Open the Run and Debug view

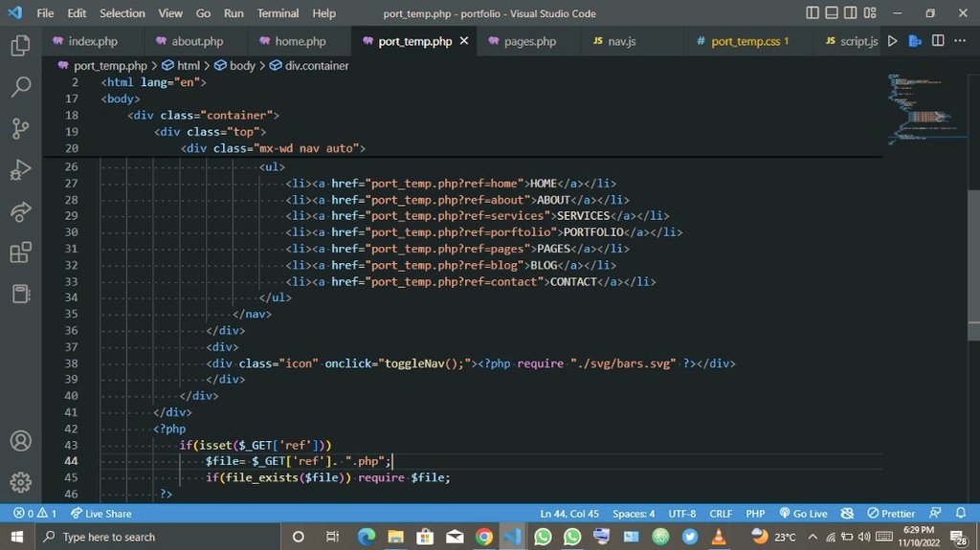pos(21,170)
